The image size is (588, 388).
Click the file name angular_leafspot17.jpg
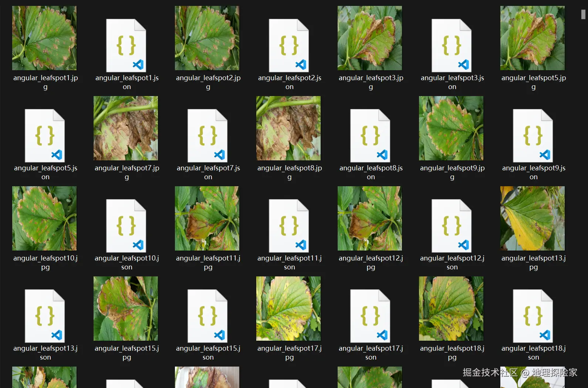pos(290,353)
